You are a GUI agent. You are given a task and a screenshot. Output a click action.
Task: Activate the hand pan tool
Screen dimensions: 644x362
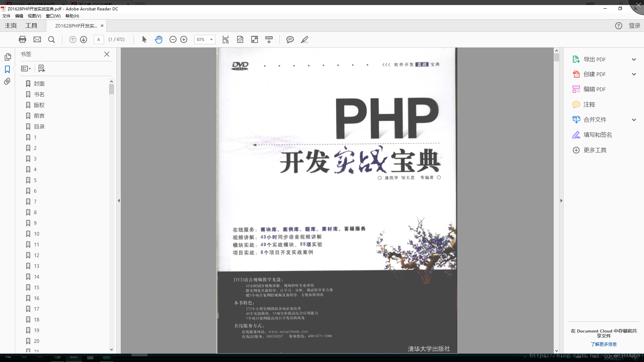point(159,40)
